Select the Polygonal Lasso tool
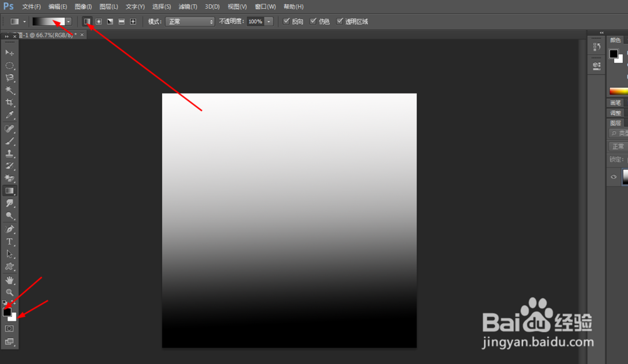628x364 pixels. point(9,78)
